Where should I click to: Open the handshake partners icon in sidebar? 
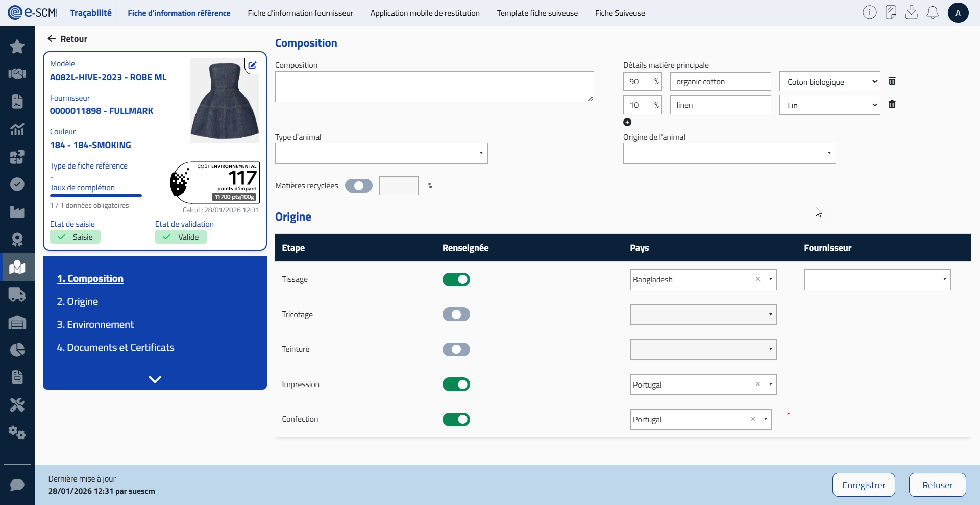point(17,74)
